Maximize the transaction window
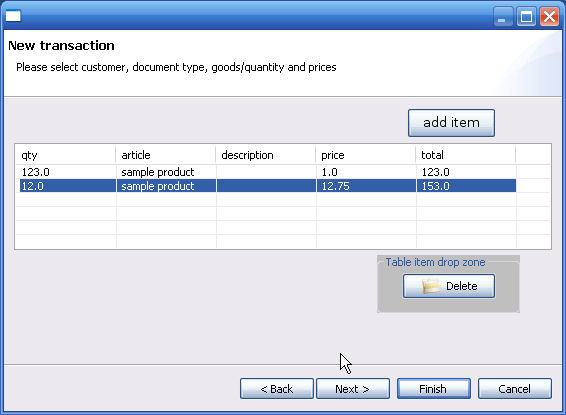 click(526, 17)
